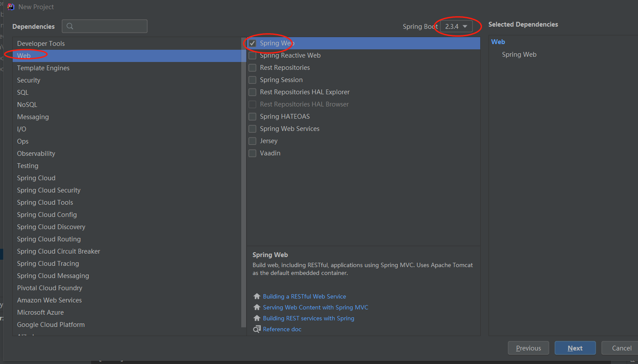638x364 pixels.
Task: Enable the Spring HATEOAS checkbox
Action: coord(253,117)
